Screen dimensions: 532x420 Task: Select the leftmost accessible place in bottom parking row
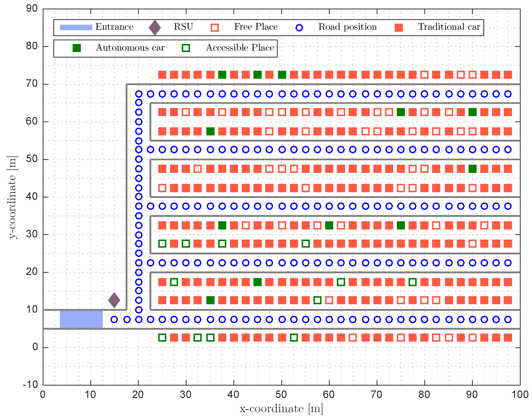(162, 338)
